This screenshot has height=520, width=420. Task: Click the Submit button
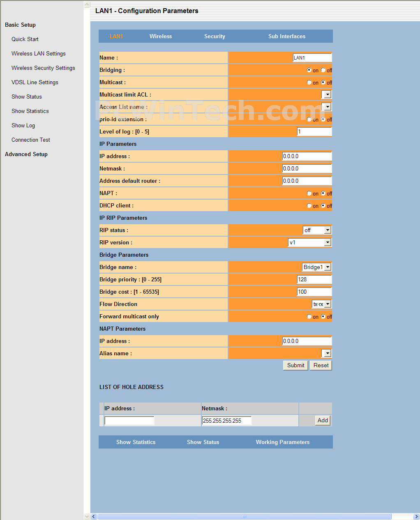pos(295,365)
